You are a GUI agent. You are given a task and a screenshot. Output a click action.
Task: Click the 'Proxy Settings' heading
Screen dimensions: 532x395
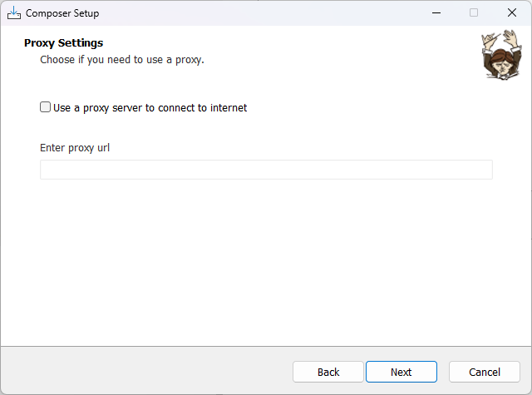[63, 43]
